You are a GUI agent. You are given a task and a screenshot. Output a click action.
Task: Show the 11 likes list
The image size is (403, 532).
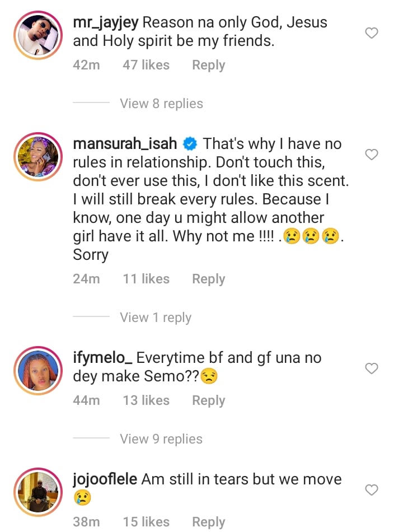[146, 279]
